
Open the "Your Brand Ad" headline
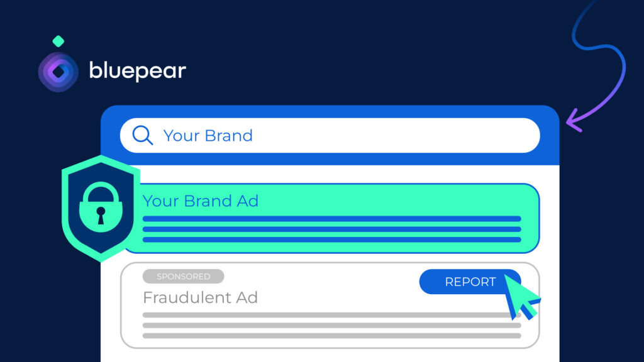point(201,201)
